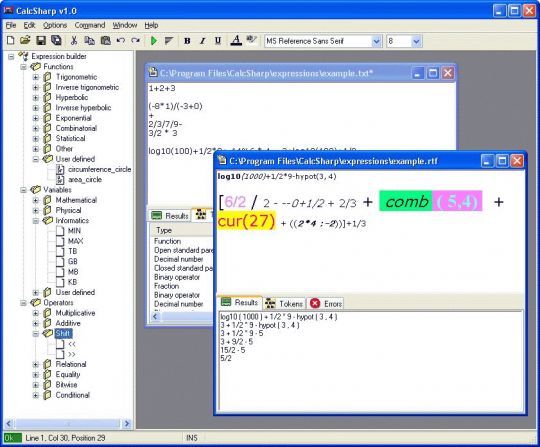540x447 pixels.
Task: Switch to Results tab in example.rtf
Action: (x=240, y=303)
